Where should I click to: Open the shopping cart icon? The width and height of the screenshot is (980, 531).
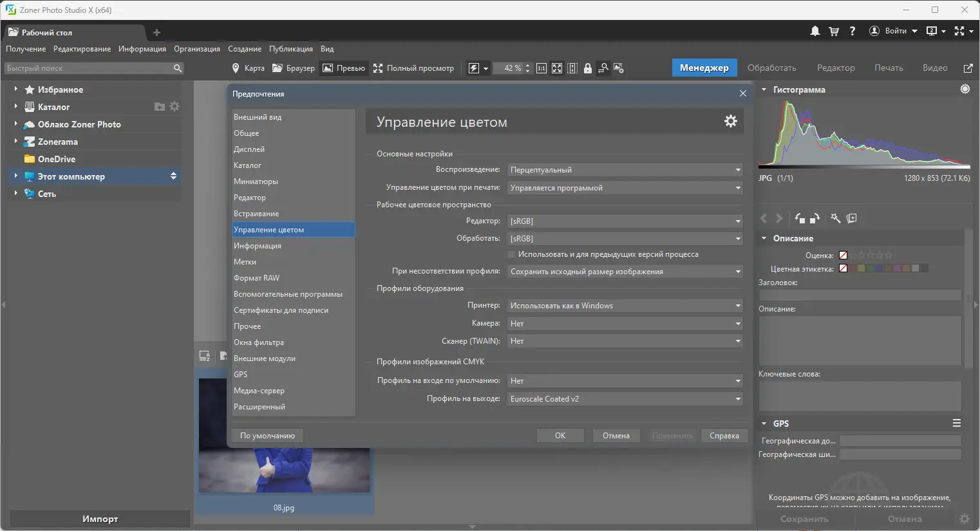(834, 31)
